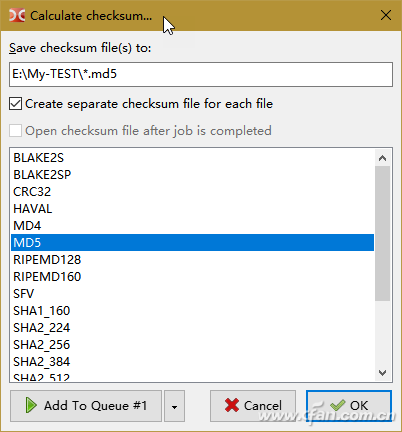Click the Double Commander app icon in title bar

pyautogui.click(x=17, y=15)
